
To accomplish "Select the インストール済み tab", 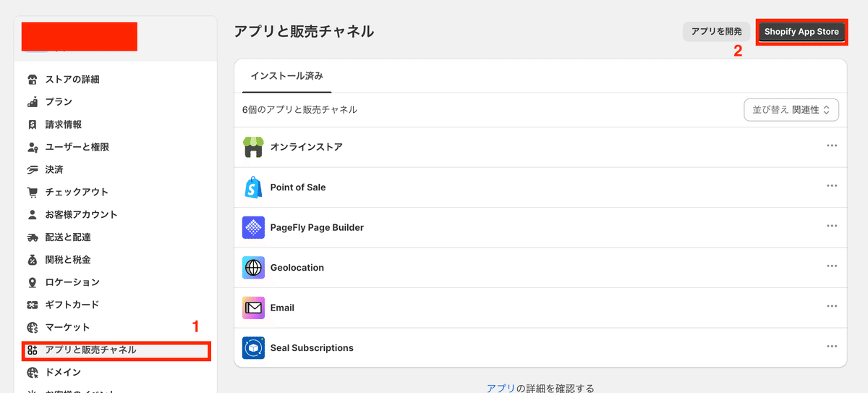I will 287,75.
